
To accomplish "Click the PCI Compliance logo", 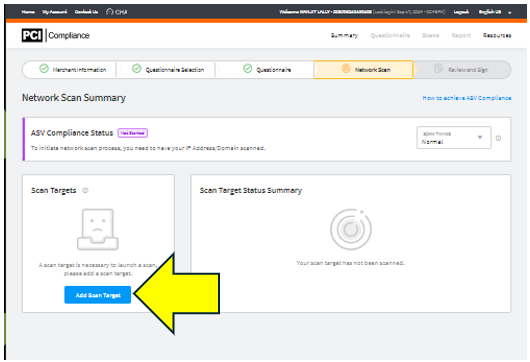I will point(55,35).
